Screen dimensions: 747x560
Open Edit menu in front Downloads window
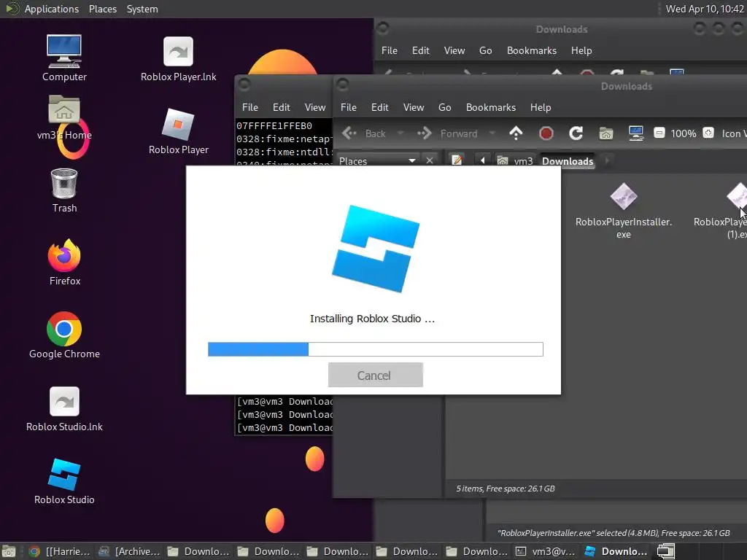379,108
